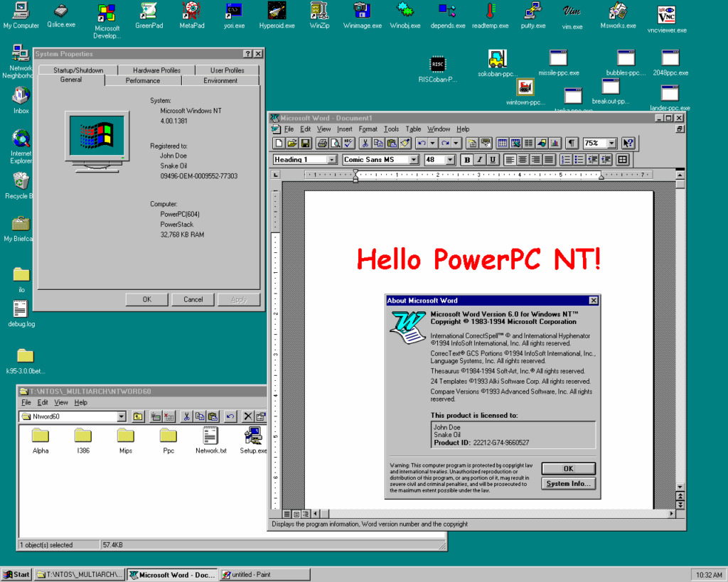Open Print Preview from Word's toolbar
The image size is (728, 582).
pos(333,143)
